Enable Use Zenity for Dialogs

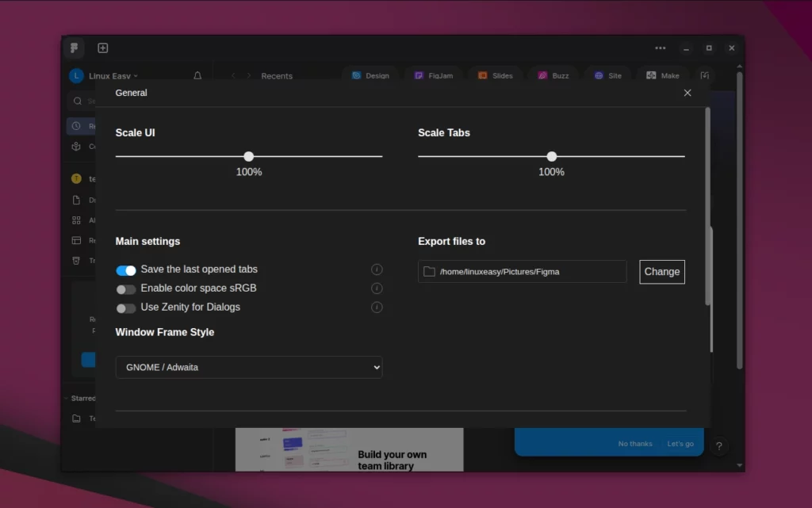click(x=125, y=307)
